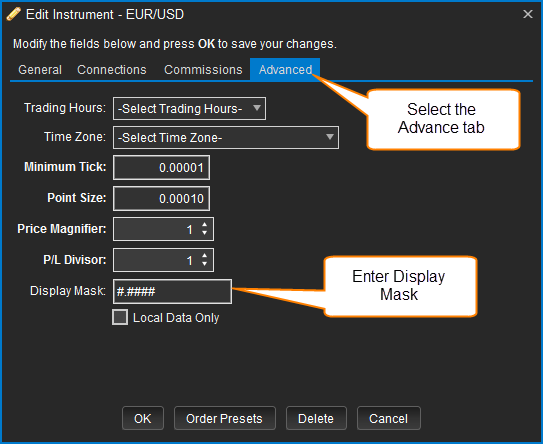This screenshot has width=543, height=444.
Task: Close the Edit Instrument window
Action: (x=527, y=14)
